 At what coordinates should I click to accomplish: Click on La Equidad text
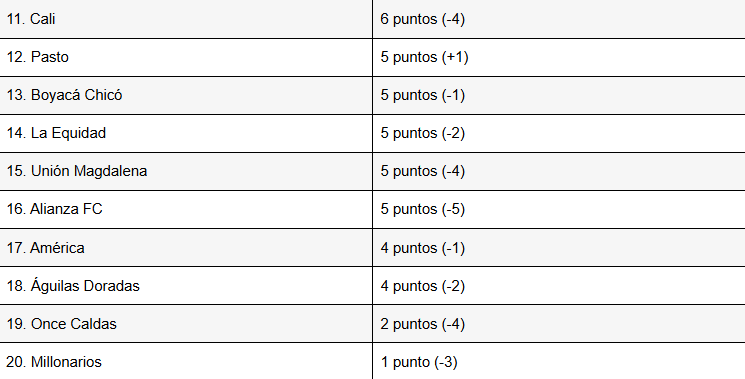click(56, 133)
